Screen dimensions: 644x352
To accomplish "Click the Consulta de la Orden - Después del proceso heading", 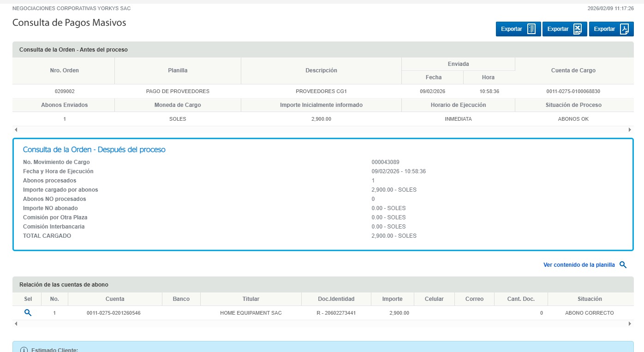I will click(94, 150).
